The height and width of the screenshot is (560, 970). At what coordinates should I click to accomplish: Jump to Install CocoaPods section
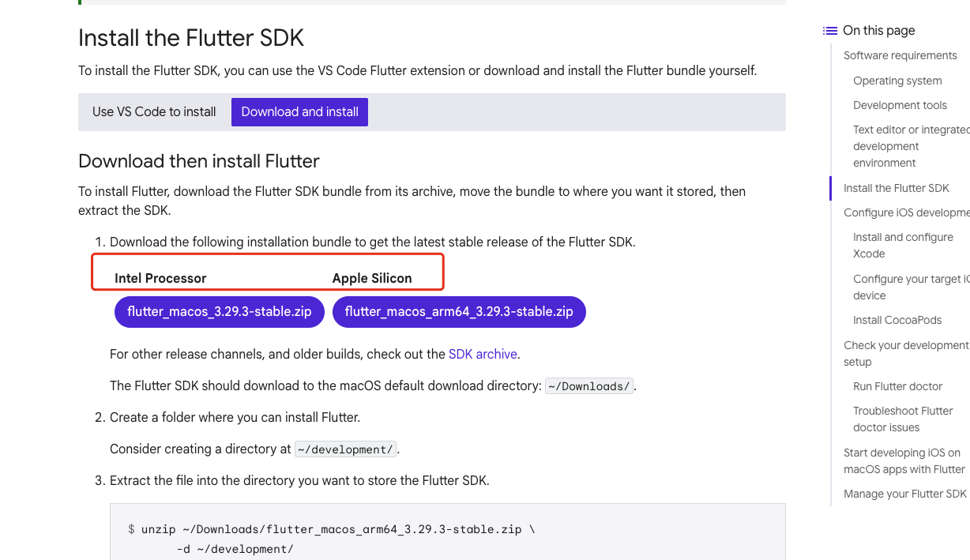pyautogui.click(x=897, y=320)
